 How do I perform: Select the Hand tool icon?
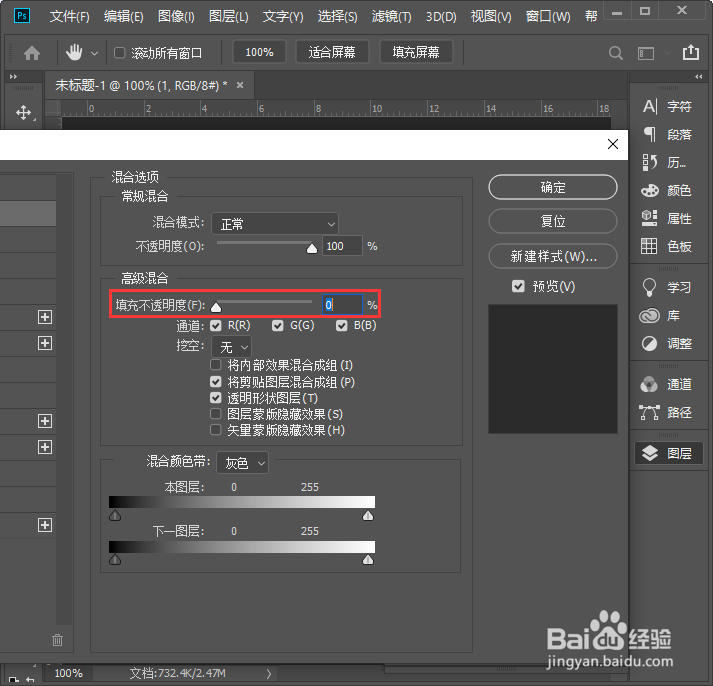(x=74, y=53)
